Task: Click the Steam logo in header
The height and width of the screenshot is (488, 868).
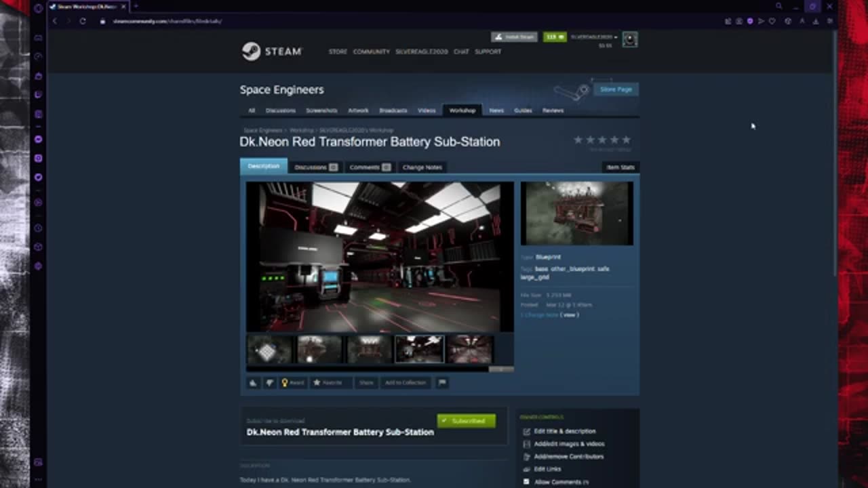Action: (x=272, y=52)
